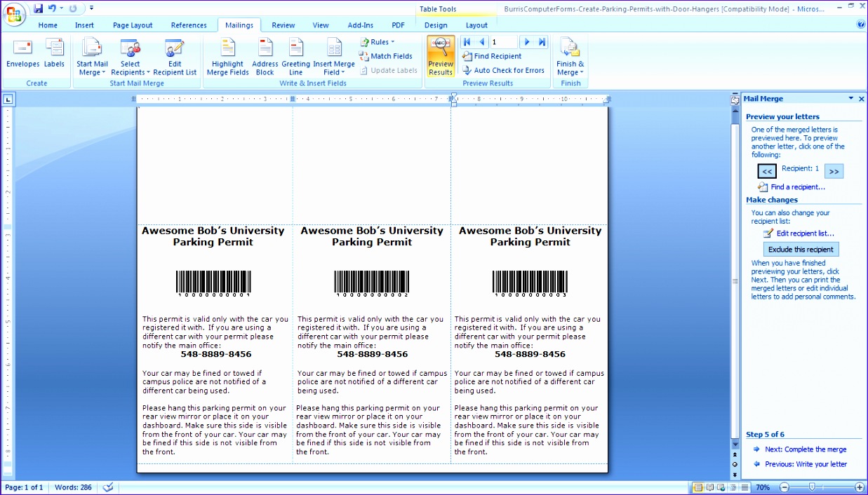868x495 pixels.
Task: Expand the Start Mail Merge dropdown
Action: [92, 57]
